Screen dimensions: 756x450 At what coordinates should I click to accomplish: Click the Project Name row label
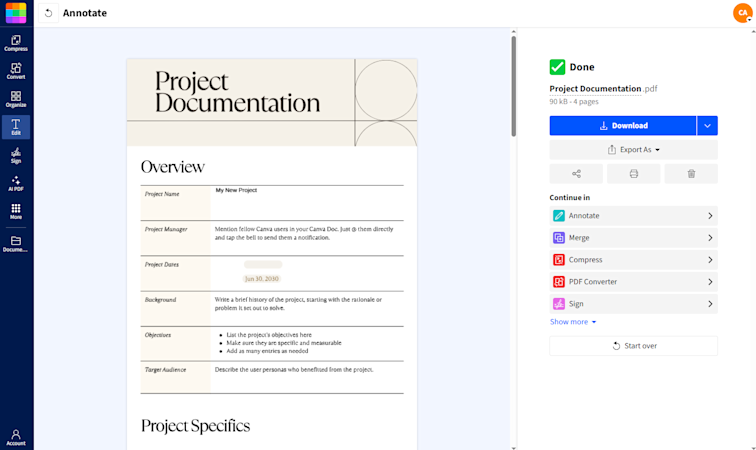[162, 194]
